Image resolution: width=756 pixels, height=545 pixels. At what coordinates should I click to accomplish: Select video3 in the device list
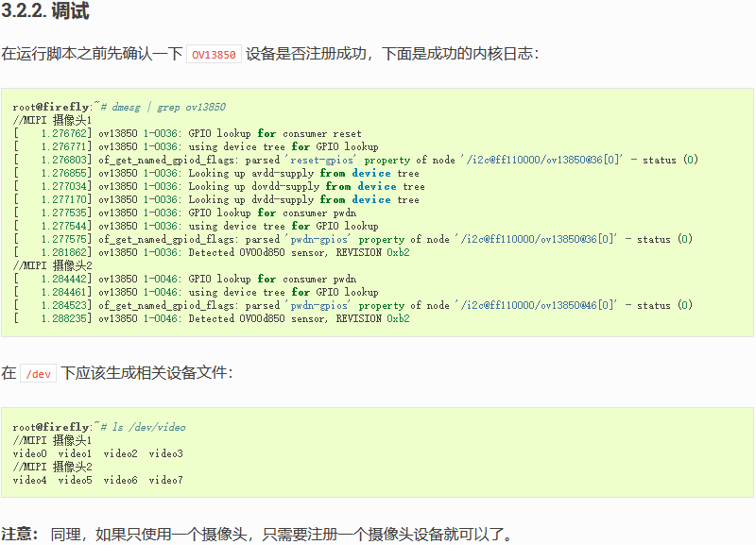pyautogui.click(x=166, y=454)
